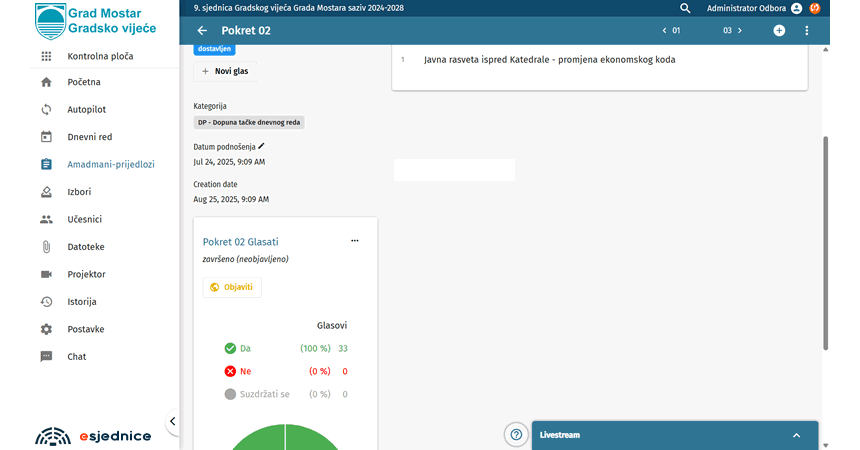Open Chat in the sidebar
Screen dimensions: 860x450
[x=76, y=356]
